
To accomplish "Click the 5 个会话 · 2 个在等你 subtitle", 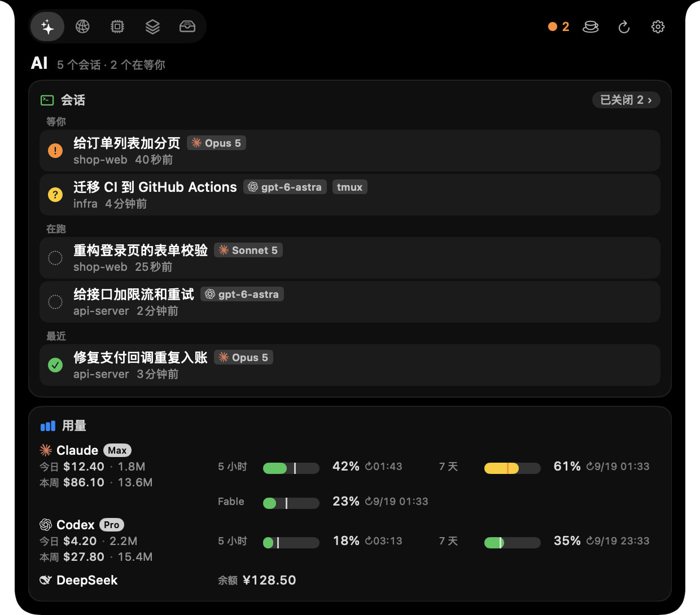I will [x=111, y=65].
